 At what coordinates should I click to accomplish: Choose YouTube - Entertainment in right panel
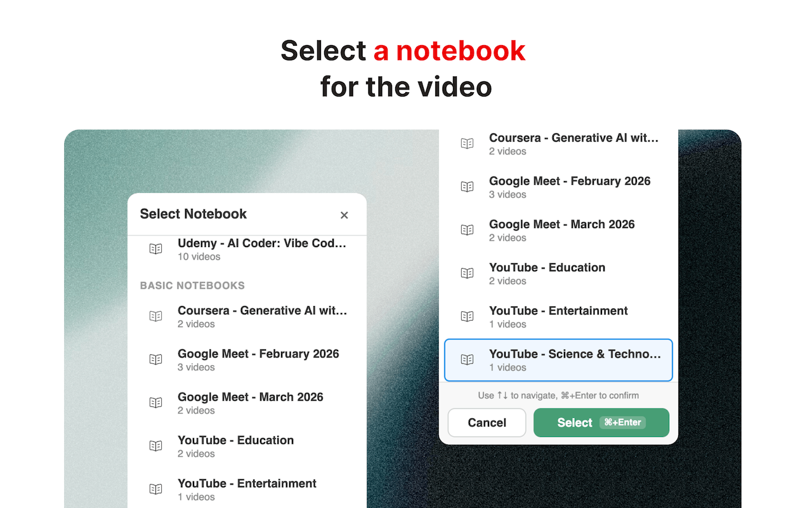pos(558,316)
